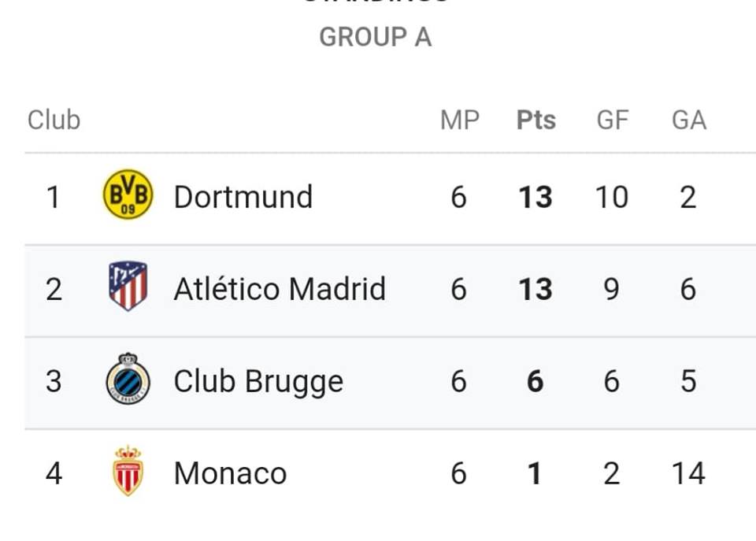Click the Borussia Dortmund BVB crest
The width and height of the screenshot is (756, 541).
point(128,195)
